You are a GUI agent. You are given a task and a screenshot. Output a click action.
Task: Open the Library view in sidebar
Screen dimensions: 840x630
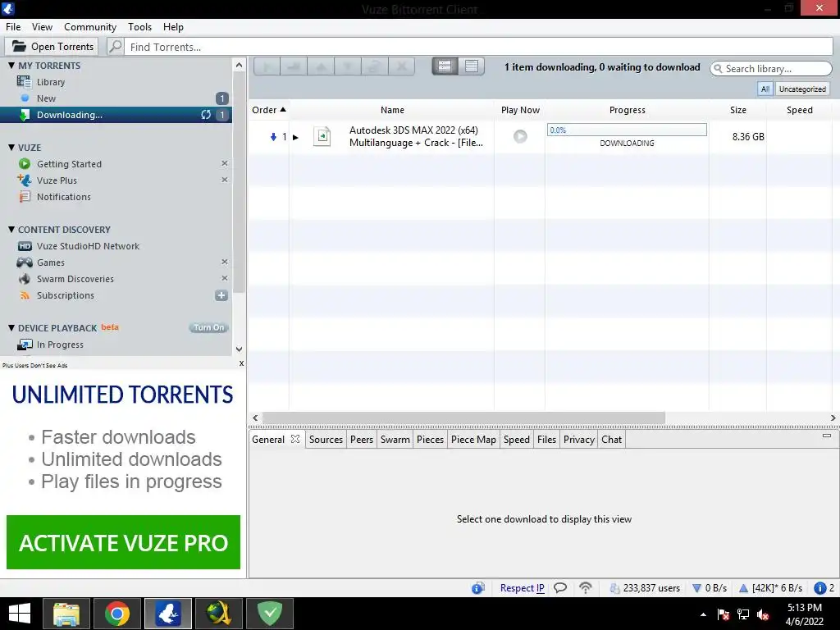click(50, 82)
